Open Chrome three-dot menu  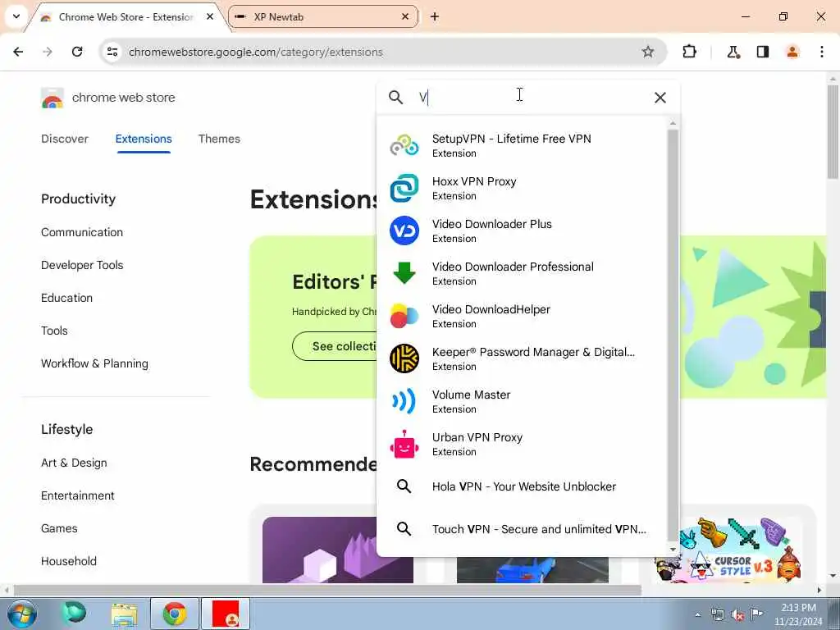pyautogui.click(x=821, y=52)
